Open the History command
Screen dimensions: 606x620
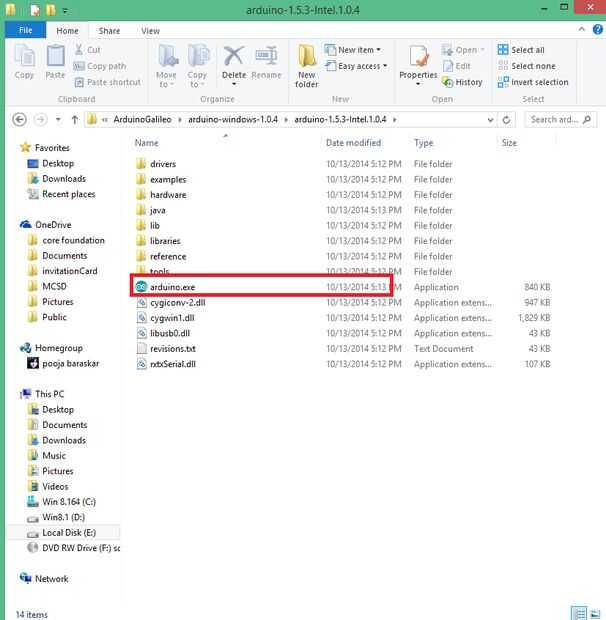pyautogui.click(x=462, y=82)
